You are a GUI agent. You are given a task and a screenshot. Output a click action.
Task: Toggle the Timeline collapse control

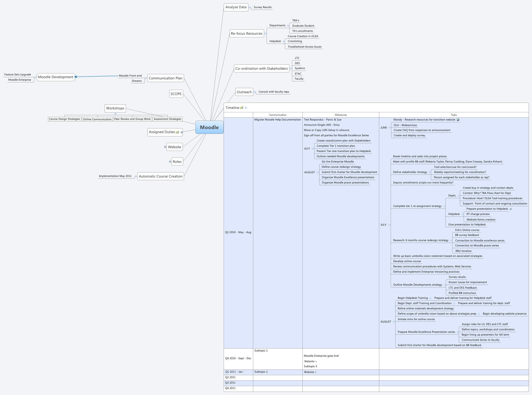tap(246, 108)
